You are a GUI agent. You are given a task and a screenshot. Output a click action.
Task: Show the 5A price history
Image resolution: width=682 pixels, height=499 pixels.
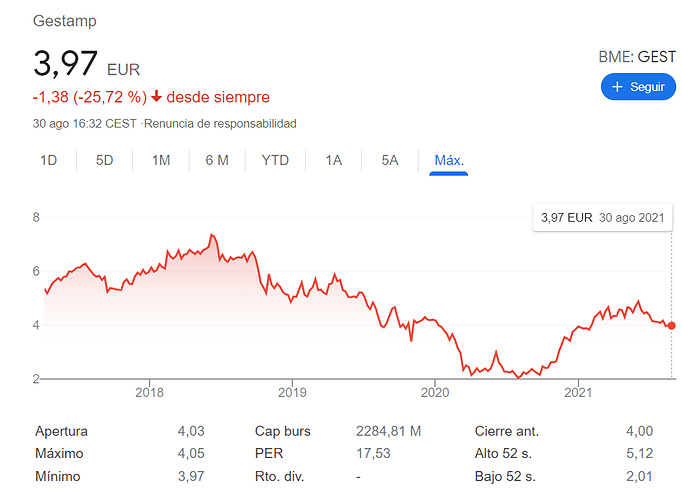click(x=390, y=160)
